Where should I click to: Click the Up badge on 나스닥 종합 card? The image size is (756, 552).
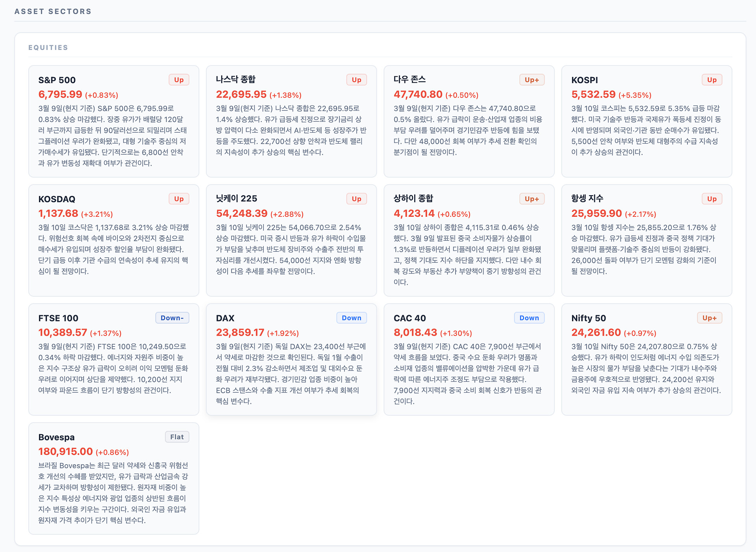point(356,80)
